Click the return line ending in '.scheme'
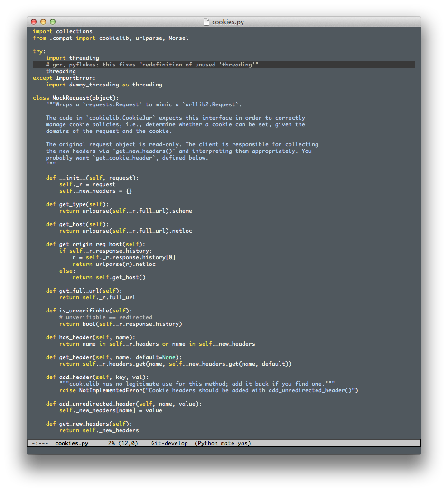 pos(126,211)
